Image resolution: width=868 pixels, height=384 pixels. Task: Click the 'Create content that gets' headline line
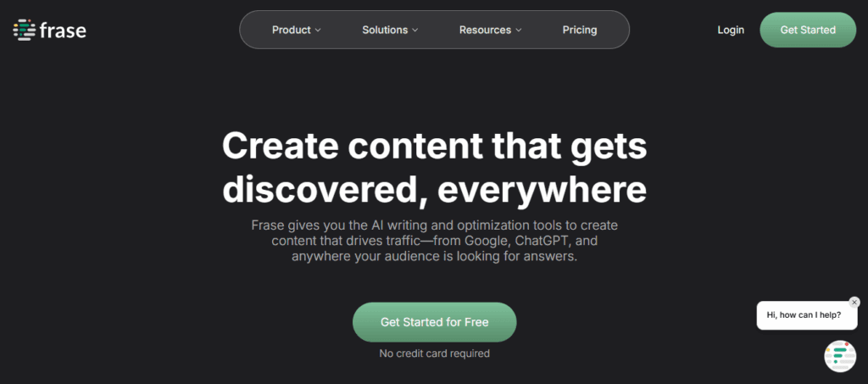435,146
